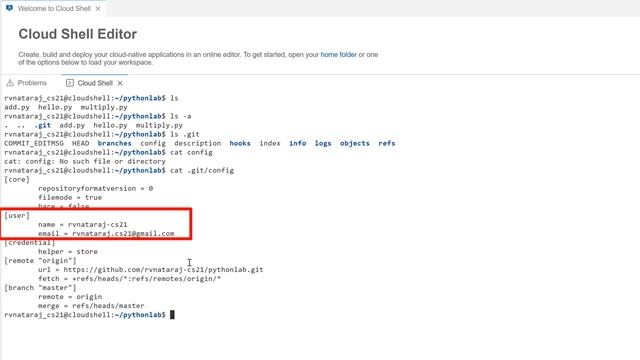This screenshot has height=360, width=640.
Task: Click the 'filemode = true' line
Action: (70, 197)
